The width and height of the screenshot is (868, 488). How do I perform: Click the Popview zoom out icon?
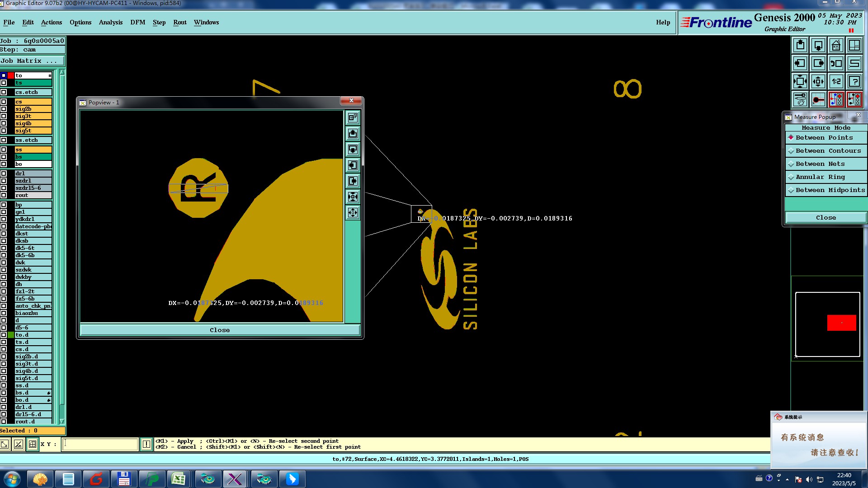(353, 212)
